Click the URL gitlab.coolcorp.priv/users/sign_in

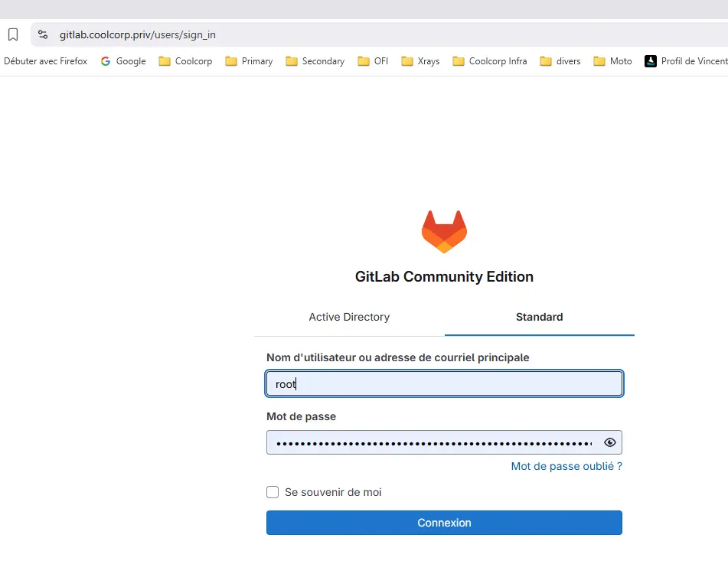coord(138,34)
